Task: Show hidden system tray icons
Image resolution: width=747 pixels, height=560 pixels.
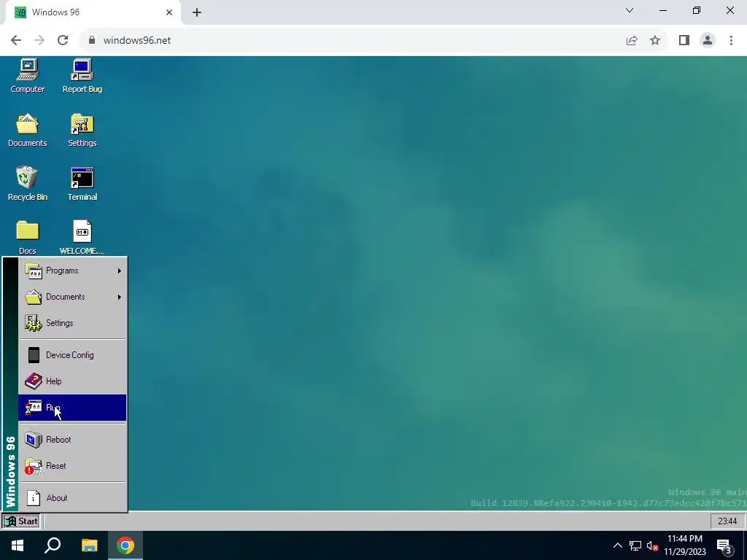Action: point(617,545)
